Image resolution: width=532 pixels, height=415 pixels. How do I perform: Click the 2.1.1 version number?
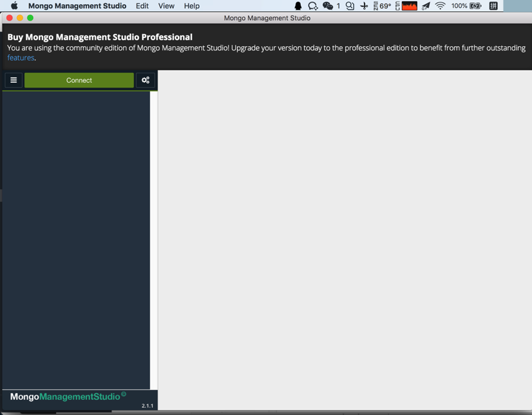pyautogui.click(x=147, y=406)
